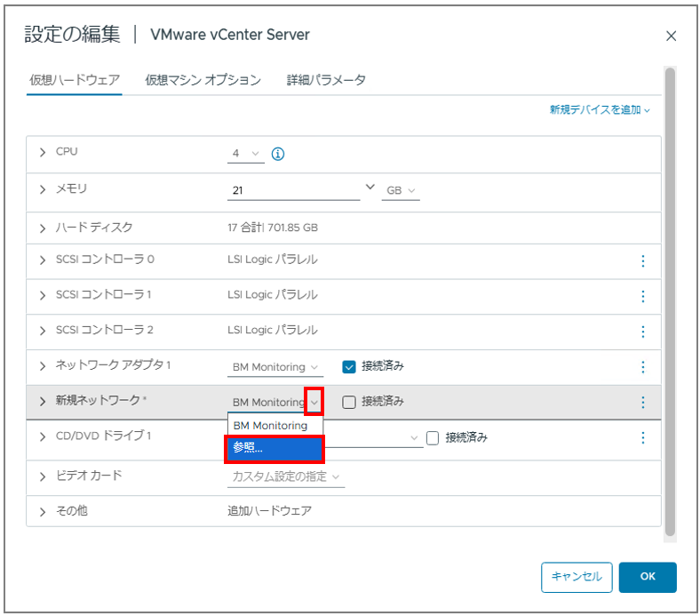Viewport: 700px width, 616px height.
Task: Click the キャンセル button
Action: pyautogui.click(x=577, y=577)
